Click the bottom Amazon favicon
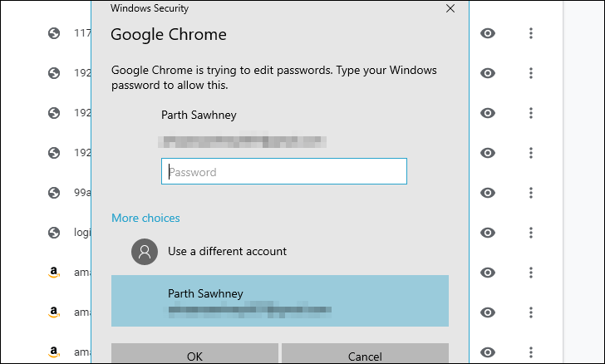 click(x=54, y=352)
